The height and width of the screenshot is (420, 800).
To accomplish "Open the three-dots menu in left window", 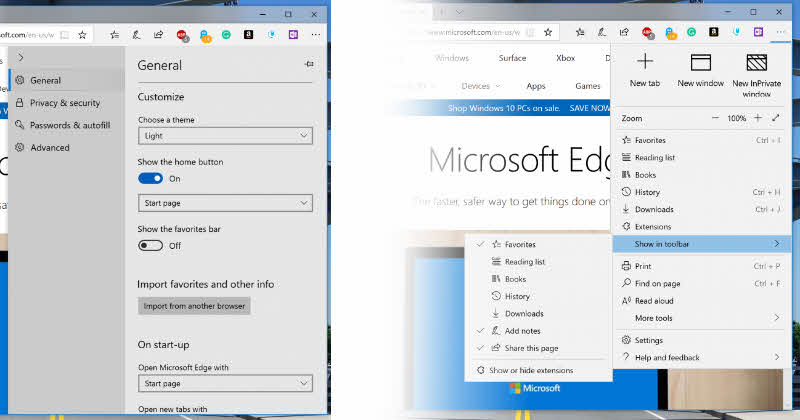I will point(316,35).
